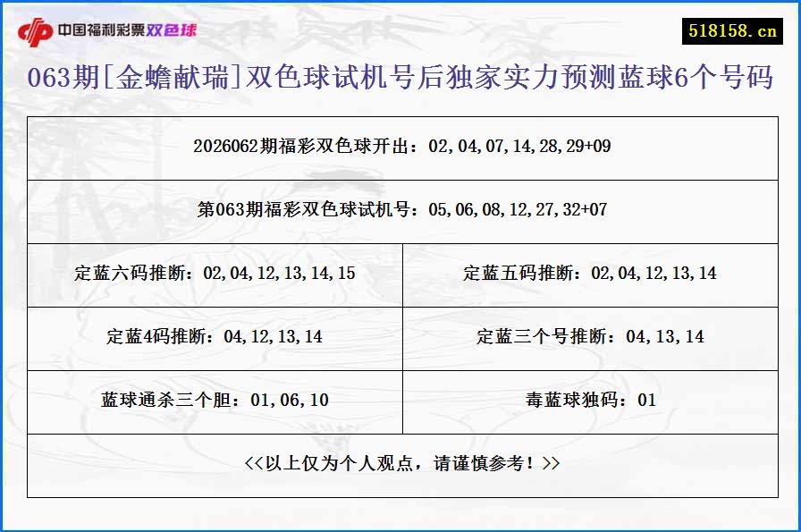Click the 以上仅为个人观点 disclaimer text
The image size is (801, 532).
coord(402,463)
